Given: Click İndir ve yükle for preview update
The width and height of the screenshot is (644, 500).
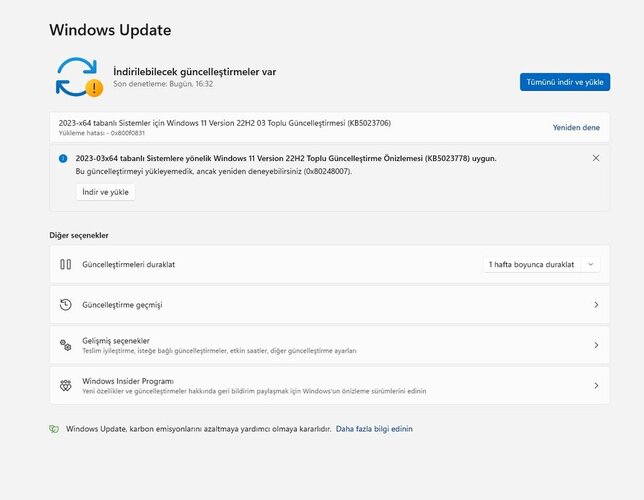Looking at the screenshot, I should click(106, 192).
